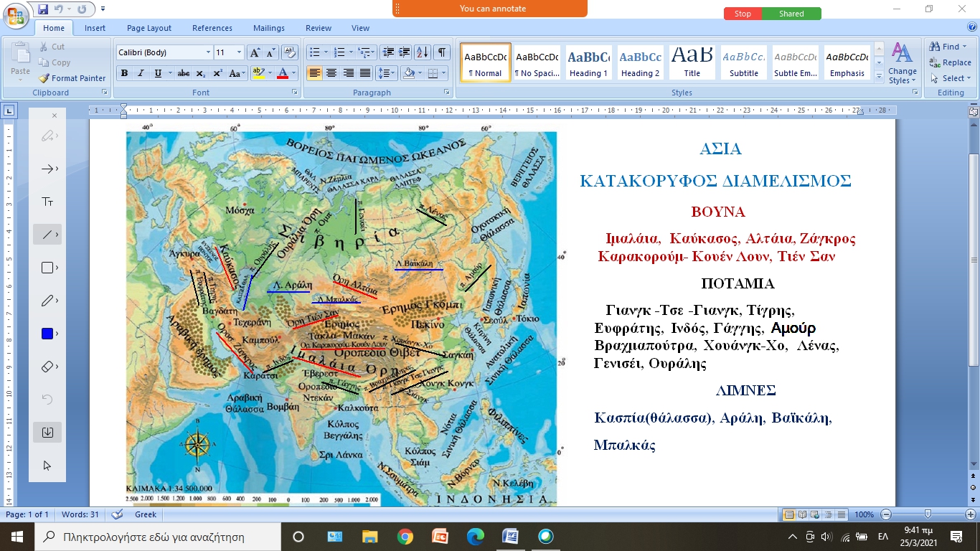Decrease paragraph indent
The image size is (980, 551).
(x=388, y=52)
